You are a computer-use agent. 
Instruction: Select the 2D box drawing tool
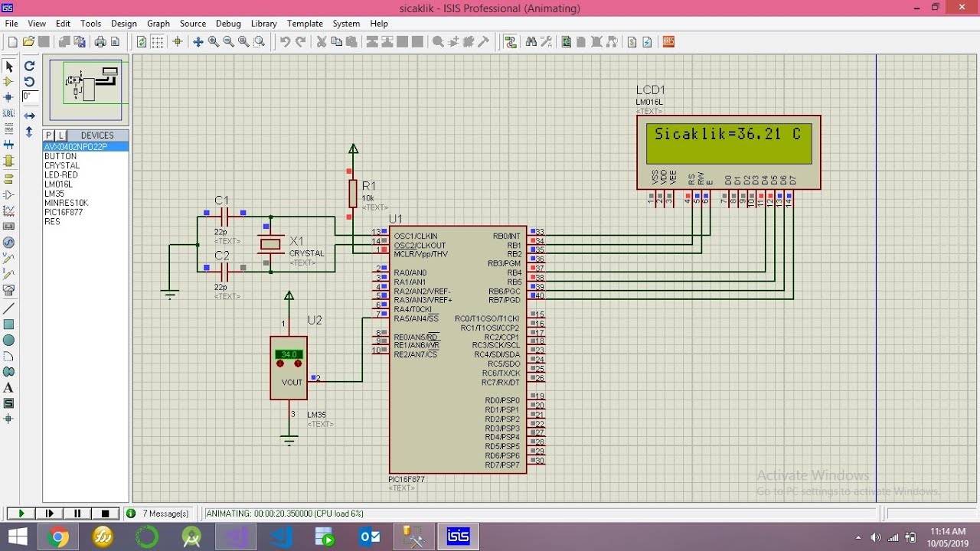click(x=9, y=324)
